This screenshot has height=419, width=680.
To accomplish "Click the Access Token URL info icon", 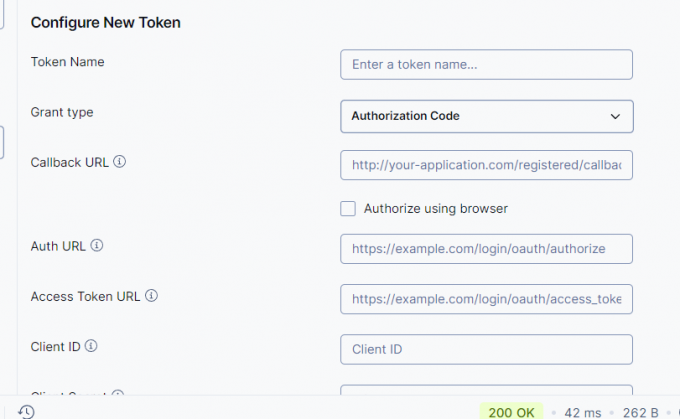I will click(x=152, y=296).
